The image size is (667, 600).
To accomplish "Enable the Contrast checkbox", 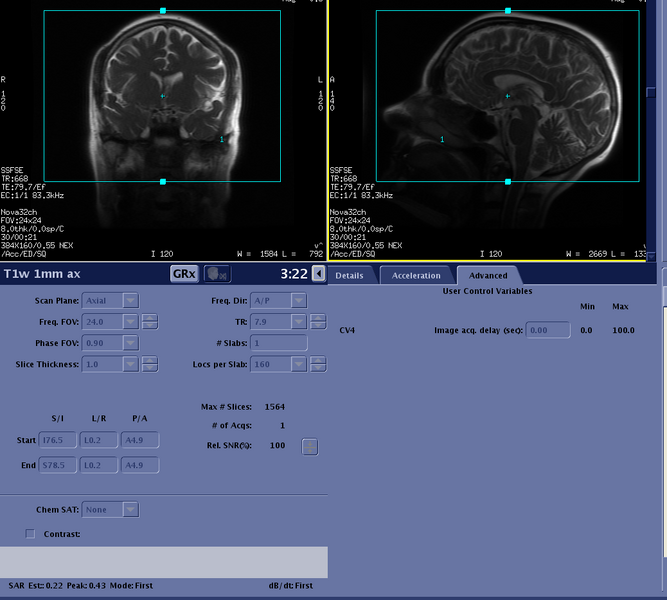I will 30,534.
